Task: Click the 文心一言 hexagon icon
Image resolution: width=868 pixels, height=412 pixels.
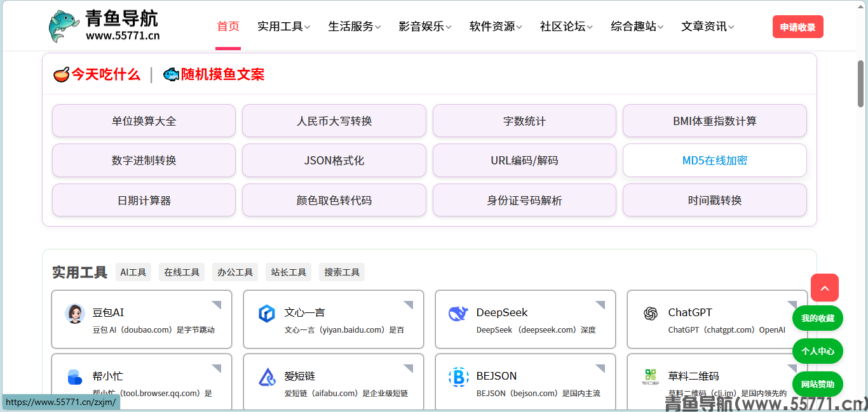Action: (x=267, y=314)
